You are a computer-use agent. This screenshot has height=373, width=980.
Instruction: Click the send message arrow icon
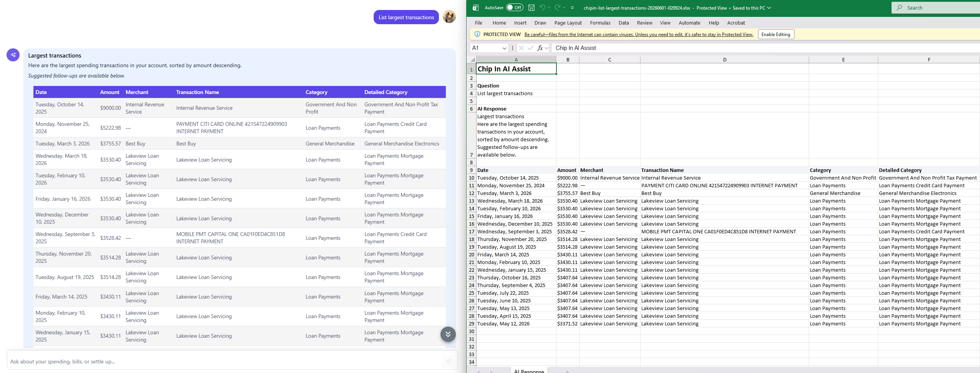(448, 361)
